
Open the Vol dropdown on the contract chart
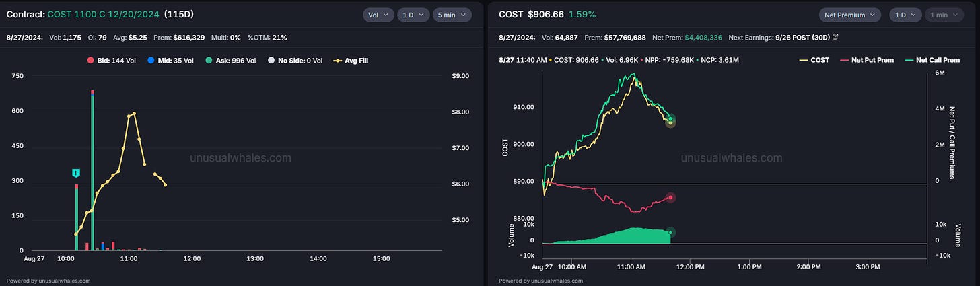pos(378,15)
